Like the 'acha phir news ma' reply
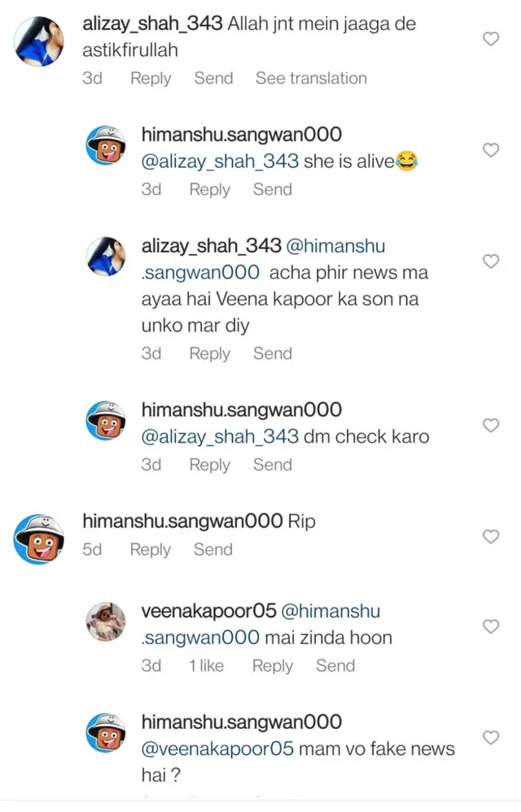 [x=491, y=261]
